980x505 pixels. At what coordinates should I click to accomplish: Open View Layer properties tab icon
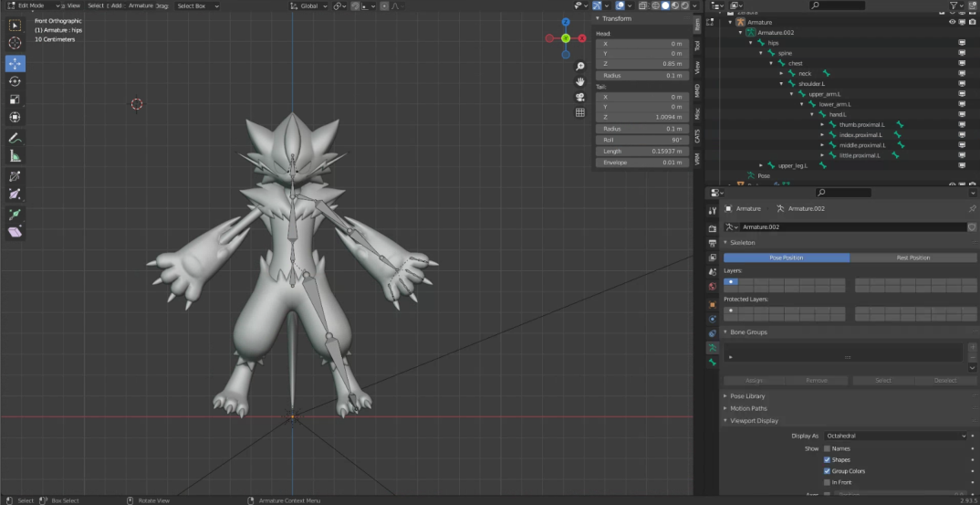point(713,258)
